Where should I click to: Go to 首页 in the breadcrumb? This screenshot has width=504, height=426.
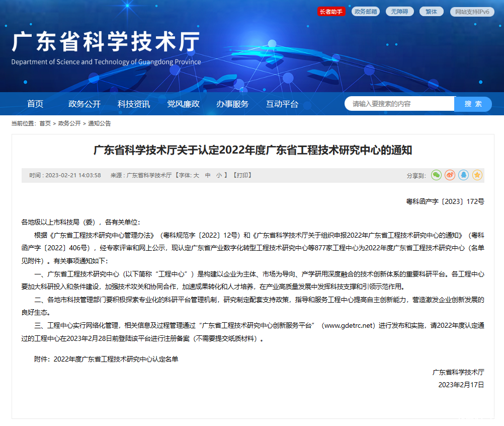(x=45, y=123)
